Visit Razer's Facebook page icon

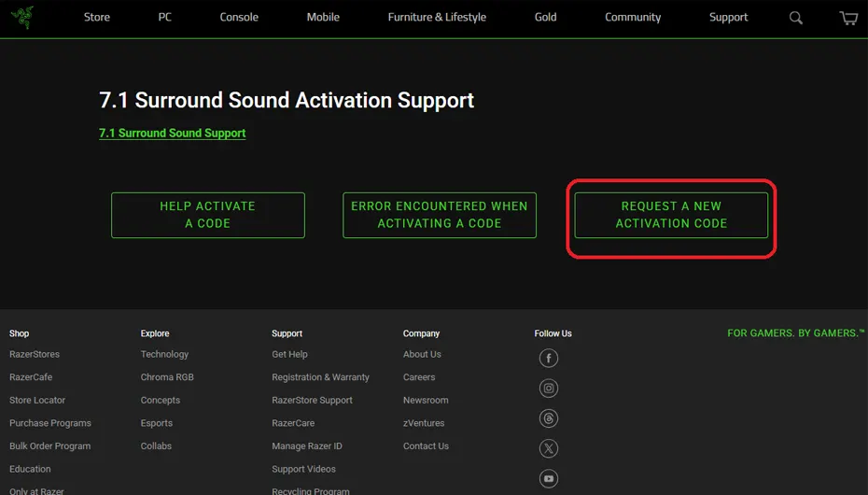[x=549, y=359]
